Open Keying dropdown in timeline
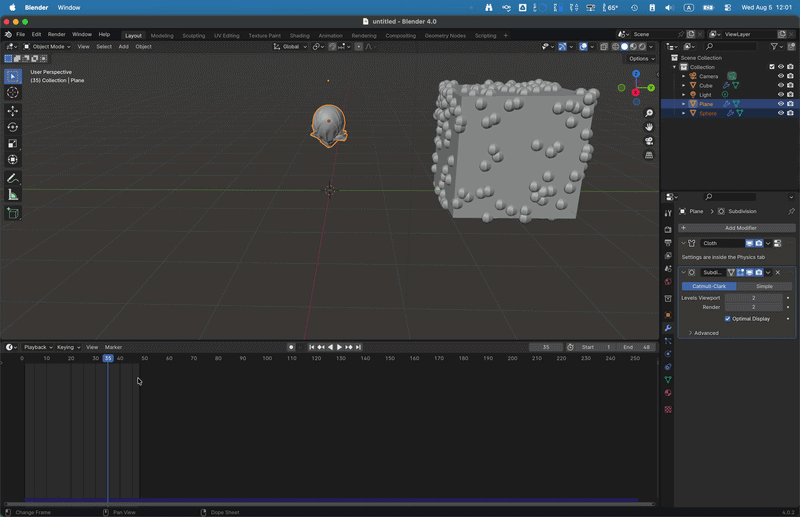Viewport: 800px width, 517px height. tap(68, 347)
